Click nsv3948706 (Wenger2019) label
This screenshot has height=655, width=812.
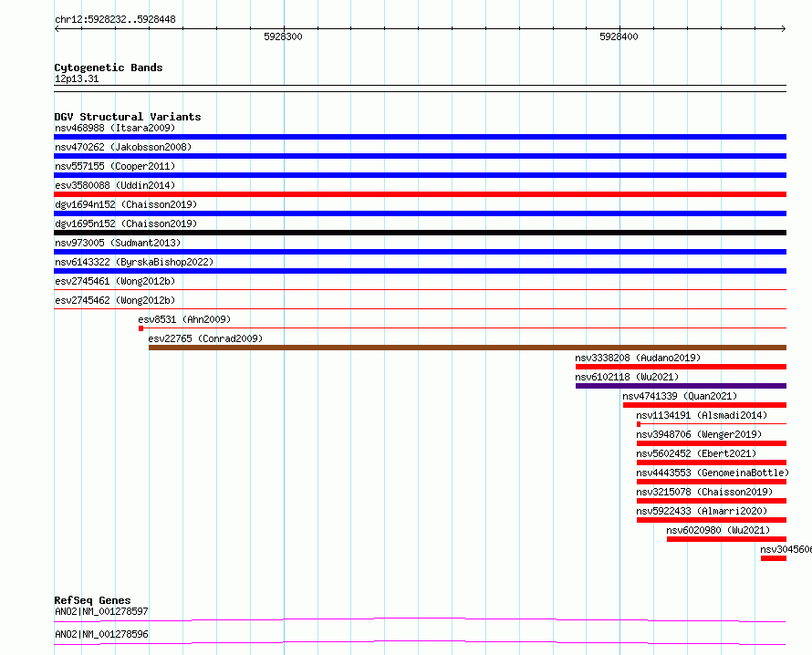pos(699,434)
